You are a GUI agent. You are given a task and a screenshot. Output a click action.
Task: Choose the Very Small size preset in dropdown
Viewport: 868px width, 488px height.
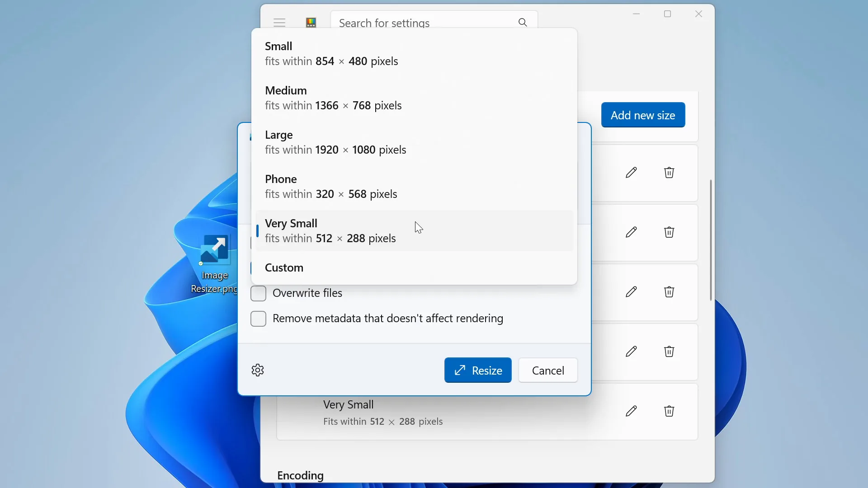pyautogui.click(x=414, y=231)
